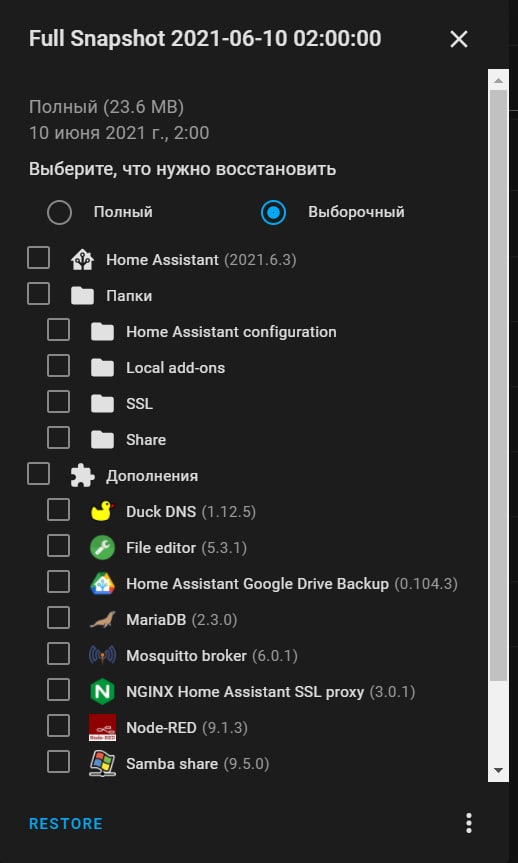Tick the Duck DNS checkbox
The width and height of the screenshot is (518, 863).
pyautogui.click(x=58, y=510)
